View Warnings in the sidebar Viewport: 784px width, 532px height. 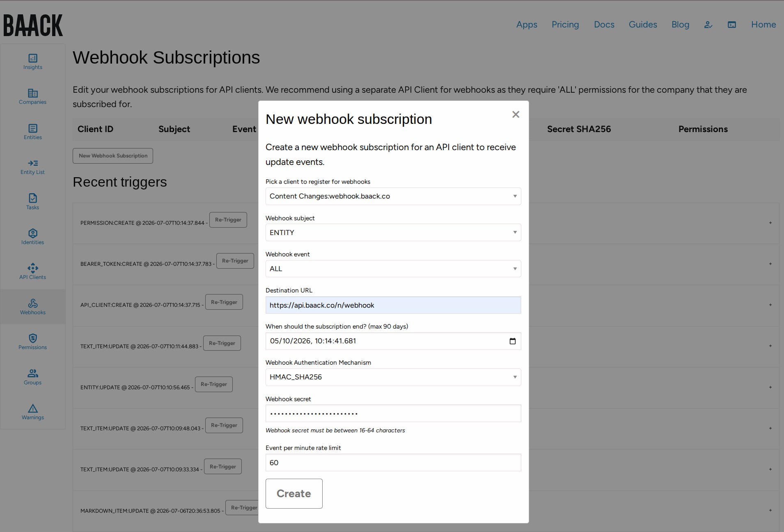[33, 412]
